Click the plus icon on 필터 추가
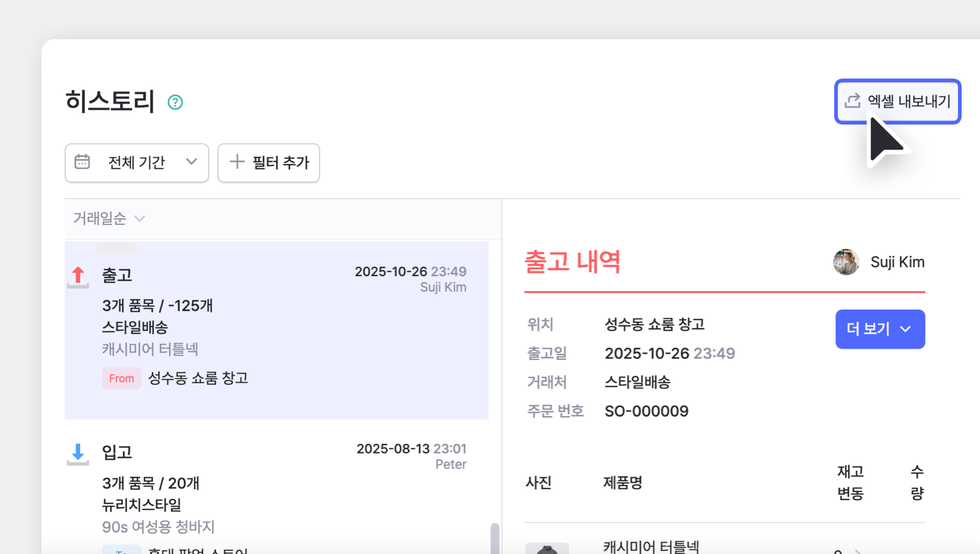This screenshot has height=554, width=980. pos(236,162)
